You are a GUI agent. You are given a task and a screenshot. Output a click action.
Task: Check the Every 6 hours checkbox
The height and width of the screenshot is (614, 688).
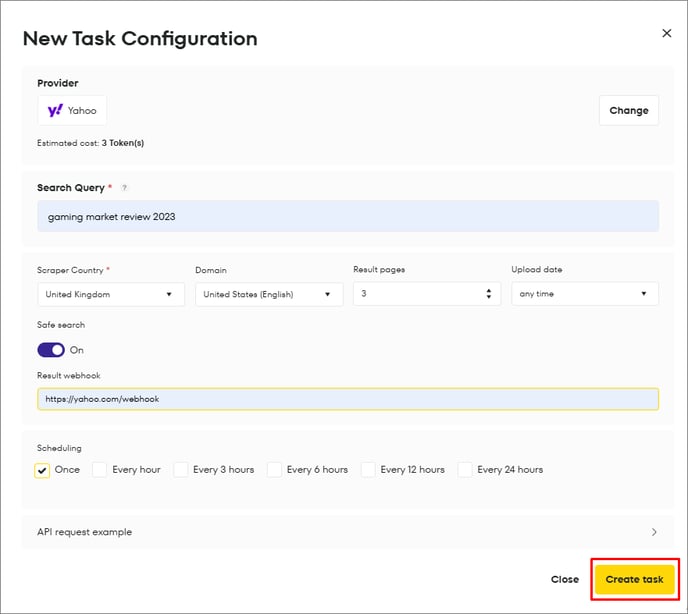click(x=274, y=470)
